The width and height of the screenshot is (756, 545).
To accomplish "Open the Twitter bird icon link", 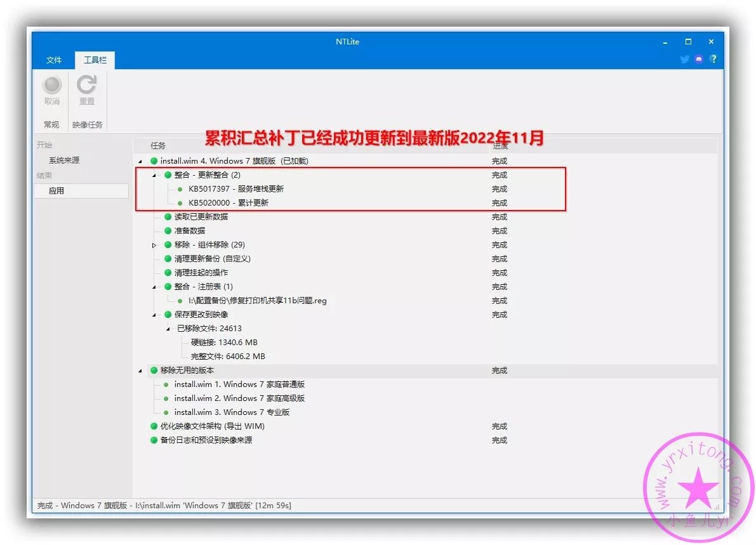I will tap(684, 59).
